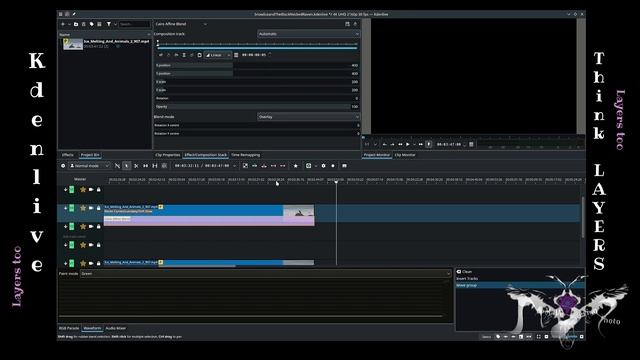The image size is (640, 360).
Task: Click zoom in icon at the status bar end
Action: click(582, 337)
